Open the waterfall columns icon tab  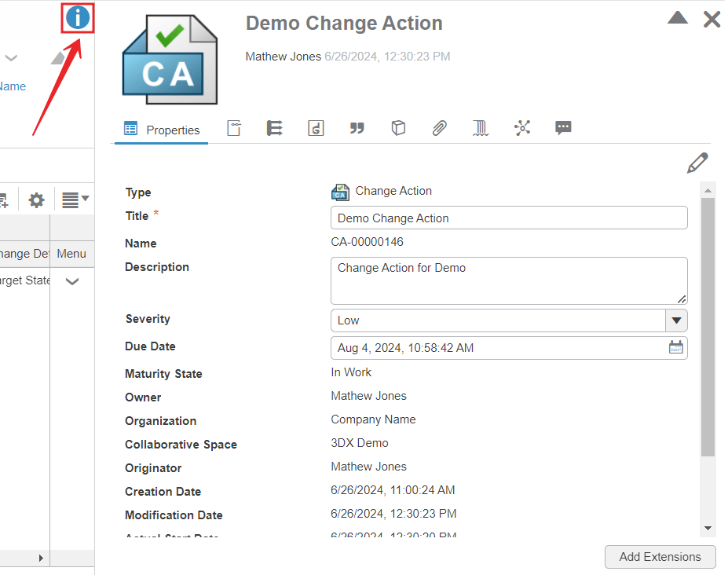pyautogui.click(x=481, y=128)
